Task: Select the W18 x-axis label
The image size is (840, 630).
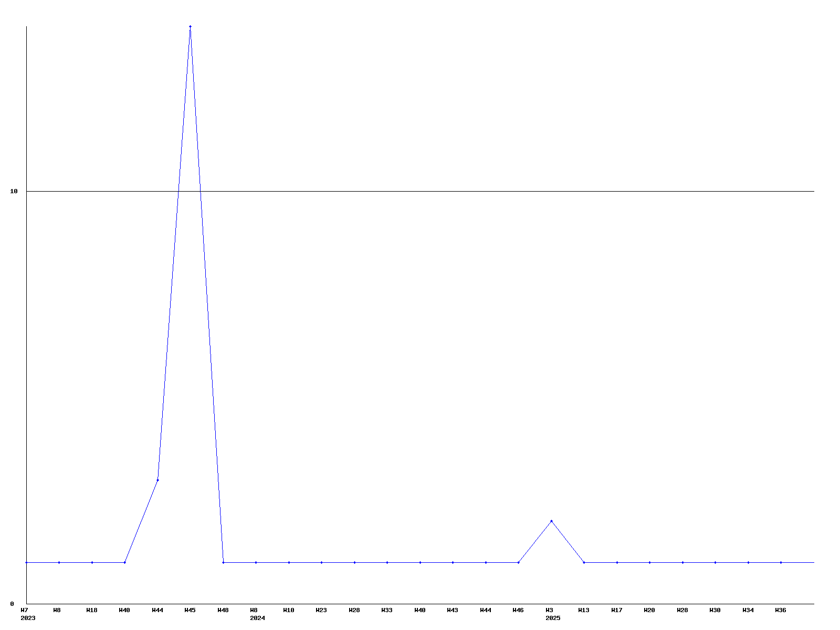Action: point(92,610)
